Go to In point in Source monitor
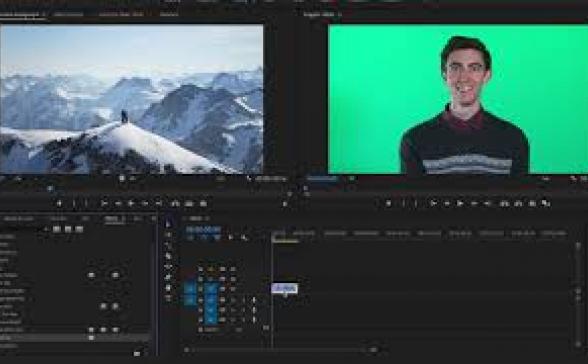The width and height of the screenshot is (588, 364). pyautogui.click(x=104, y=204)
